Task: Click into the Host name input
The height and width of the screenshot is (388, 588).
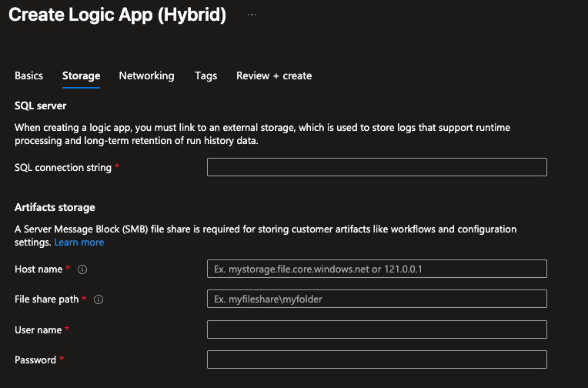Action: tap(377, 269)
